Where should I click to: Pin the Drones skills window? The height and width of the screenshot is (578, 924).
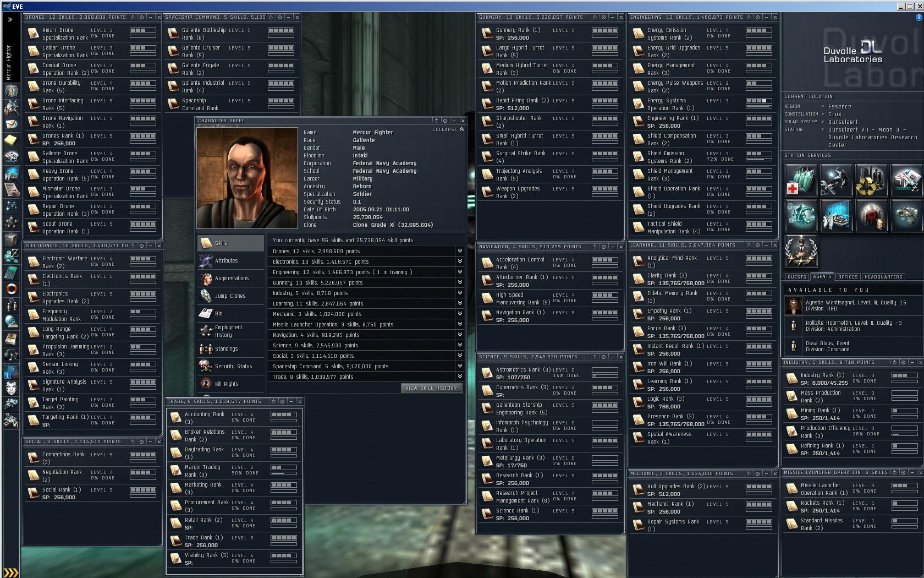click(141, 17)
